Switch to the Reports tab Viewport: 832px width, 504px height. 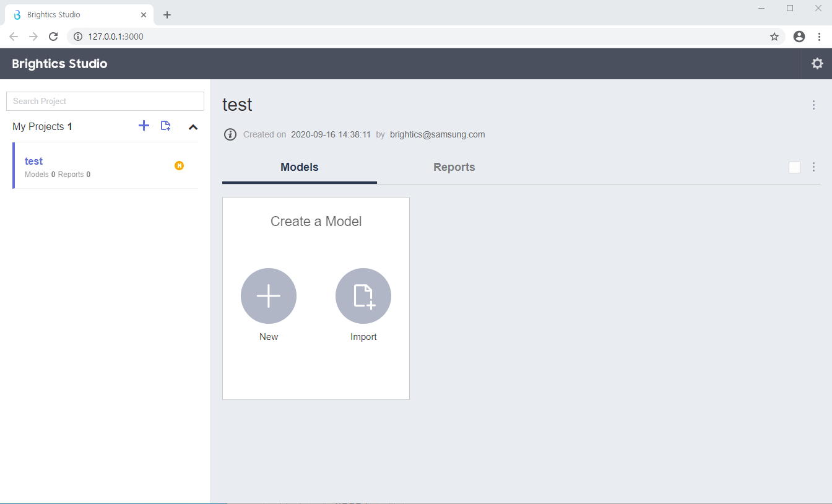454,167
